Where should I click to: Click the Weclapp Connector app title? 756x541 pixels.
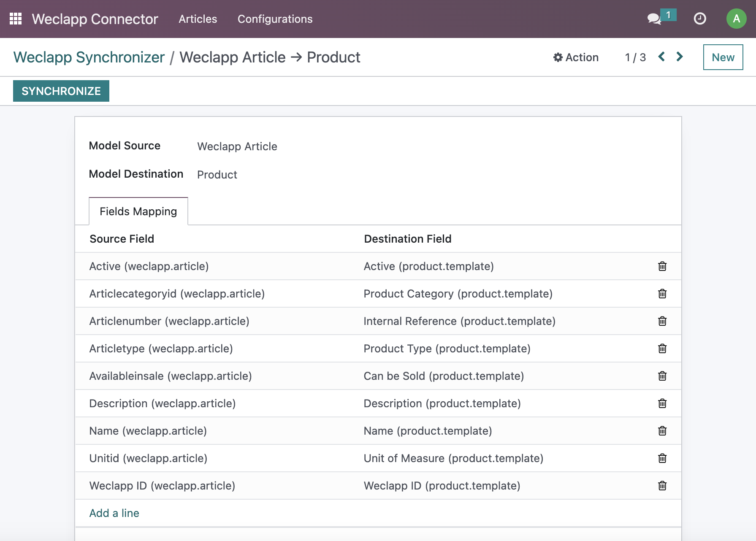(x=95, y=19)
